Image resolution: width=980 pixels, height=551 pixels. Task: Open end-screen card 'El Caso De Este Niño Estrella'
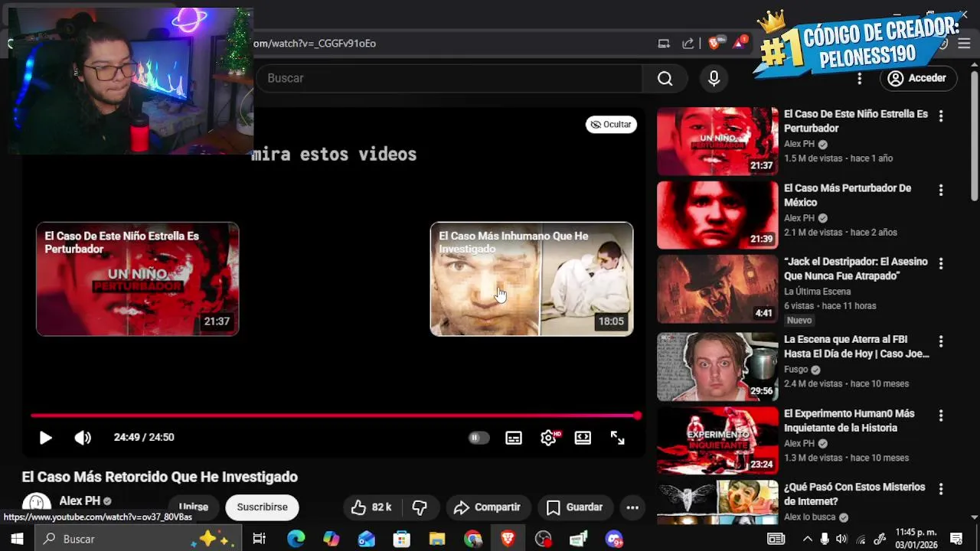(x=138, y=279)
